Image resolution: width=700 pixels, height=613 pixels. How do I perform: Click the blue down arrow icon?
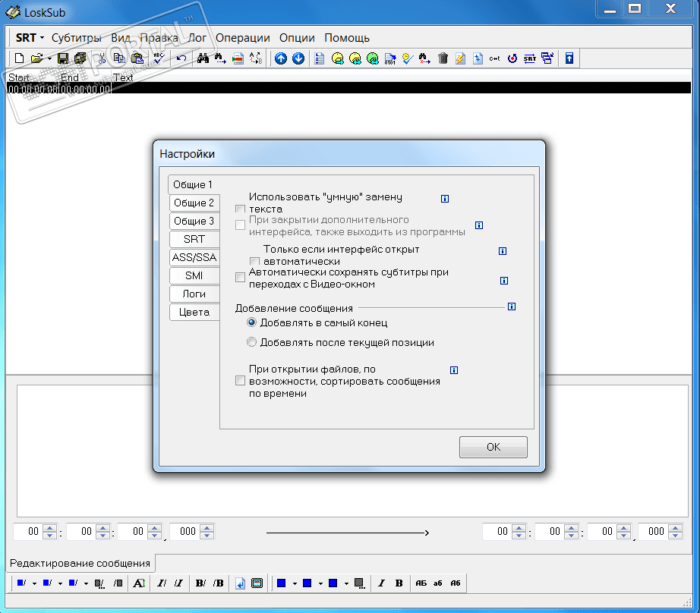click(x=298, y=58)
